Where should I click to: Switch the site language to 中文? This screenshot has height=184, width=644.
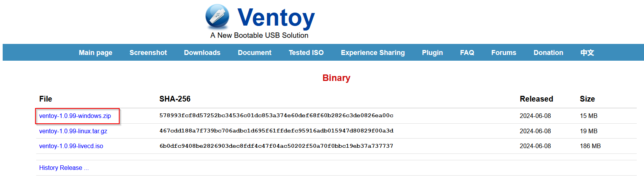click(587, 53)
